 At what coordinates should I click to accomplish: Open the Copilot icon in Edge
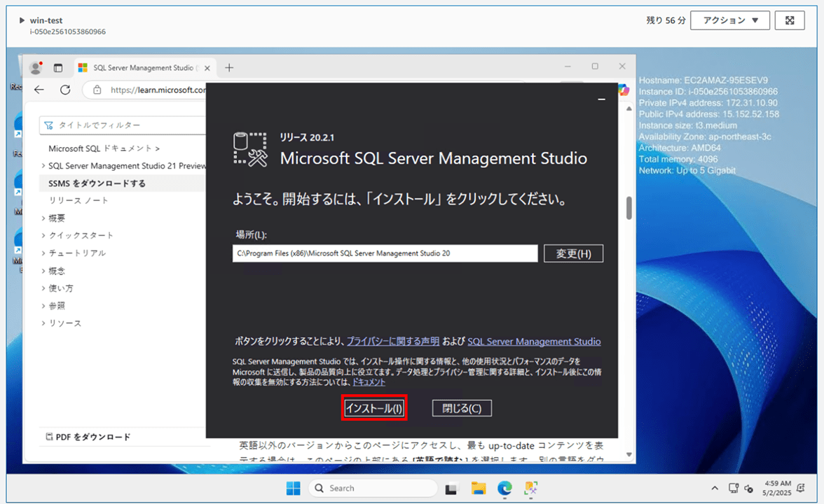(624, 90)
